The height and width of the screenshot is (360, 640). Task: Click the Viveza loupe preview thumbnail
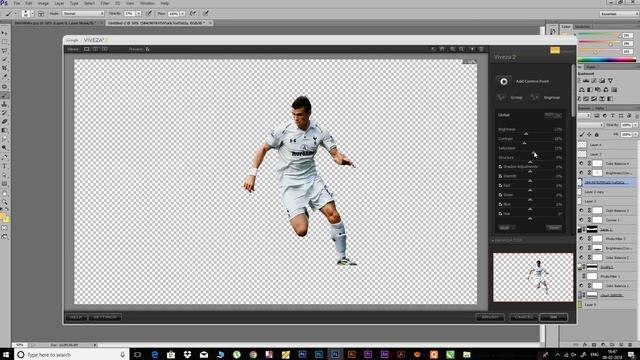[x=533, y=278]
